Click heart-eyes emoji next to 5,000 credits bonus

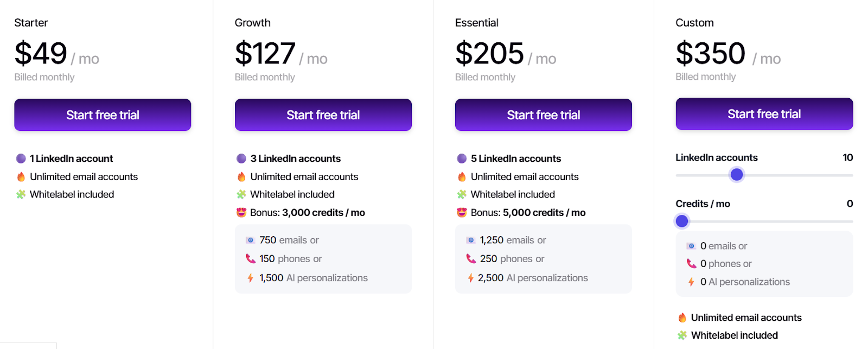[462, 212]
